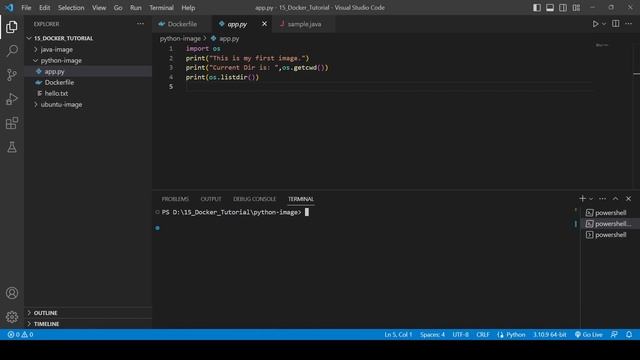640x360 pixels.
Task: Toggle the secondary side bar layout icon
Action: pyautogui.click(x=563, y=8)
